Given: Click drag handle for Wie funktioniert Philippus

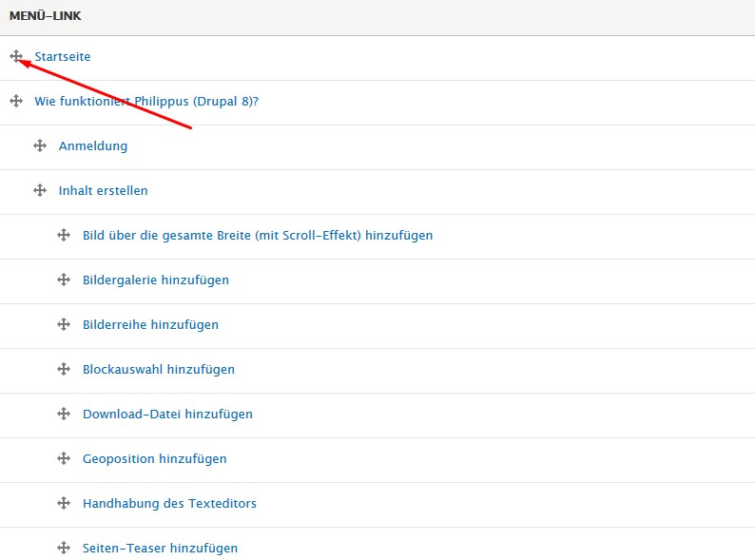Looking at the screenshot, I should point(16,101).
